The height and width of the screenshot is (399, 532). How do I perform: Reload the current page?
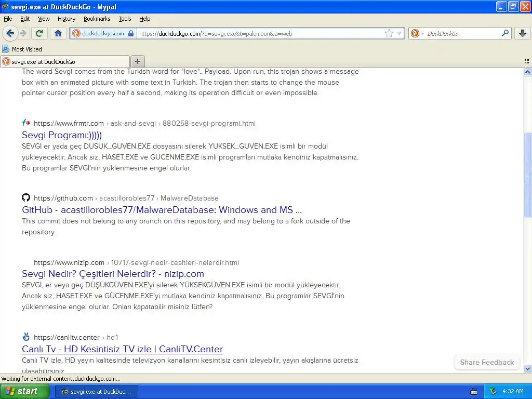click(x=39, y=33)
